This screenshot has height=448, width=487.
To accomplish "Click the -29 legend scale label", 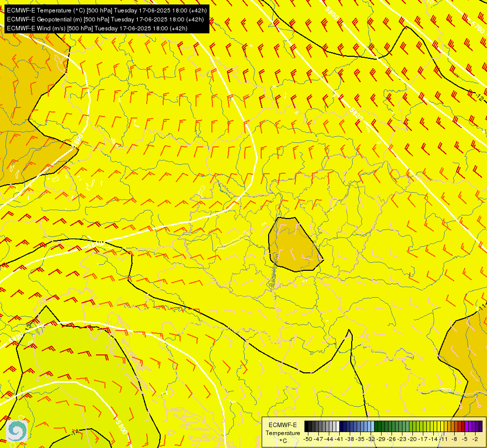I will tap(381, 439).
